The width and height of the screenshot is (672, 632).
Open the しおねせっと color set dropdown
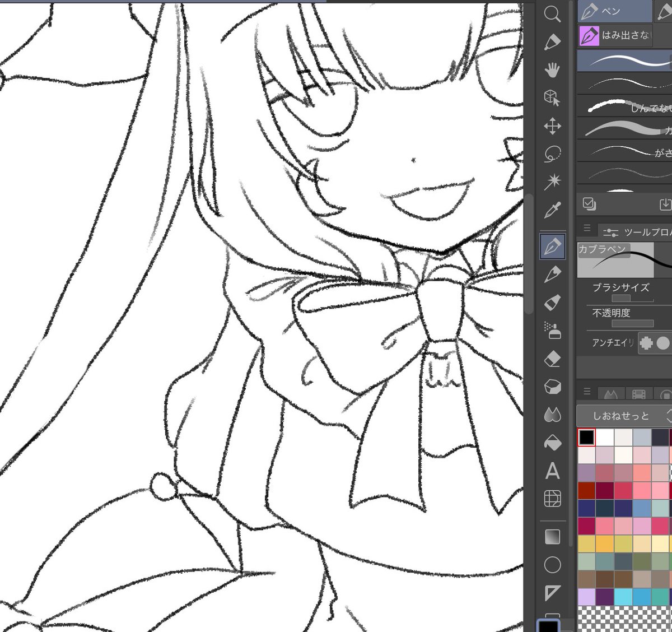pos(624,416)
